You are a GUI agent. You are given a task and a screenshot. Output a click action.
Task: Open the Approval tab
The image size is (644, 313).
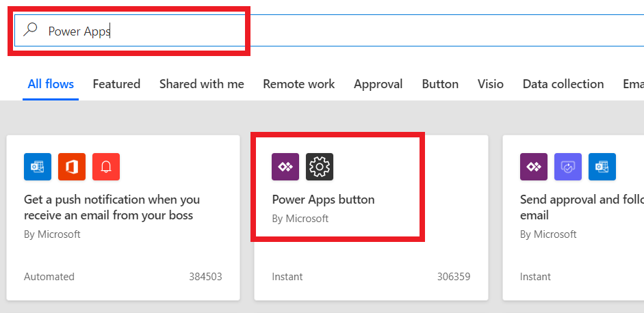point(378,84)
